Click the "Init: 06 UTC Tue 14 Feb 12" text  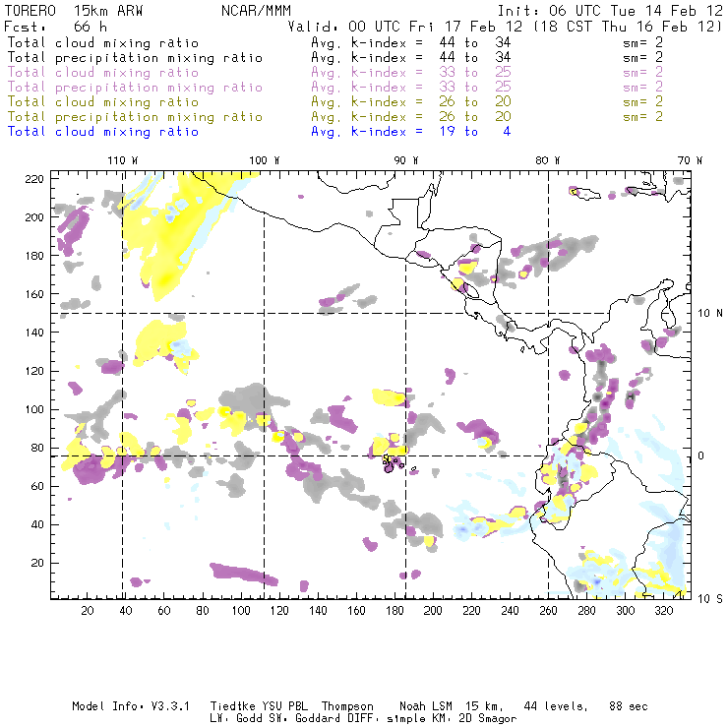610,11
